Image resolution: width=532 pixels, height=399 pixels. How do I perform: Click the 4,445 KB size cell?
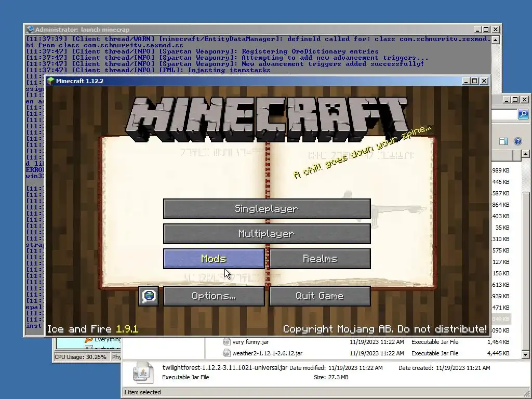[498, 353]
